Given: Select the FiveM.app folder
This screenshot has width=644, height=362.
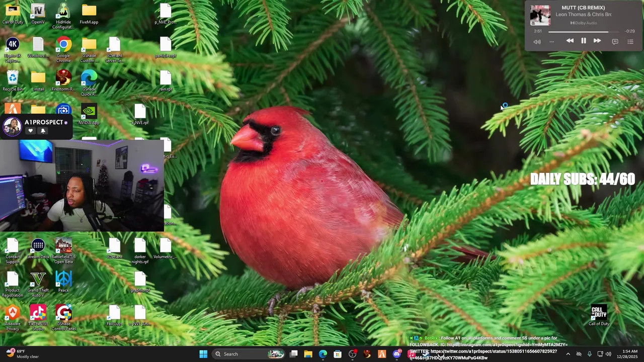Looking at the screenshot, I should [x=89, y=14].
